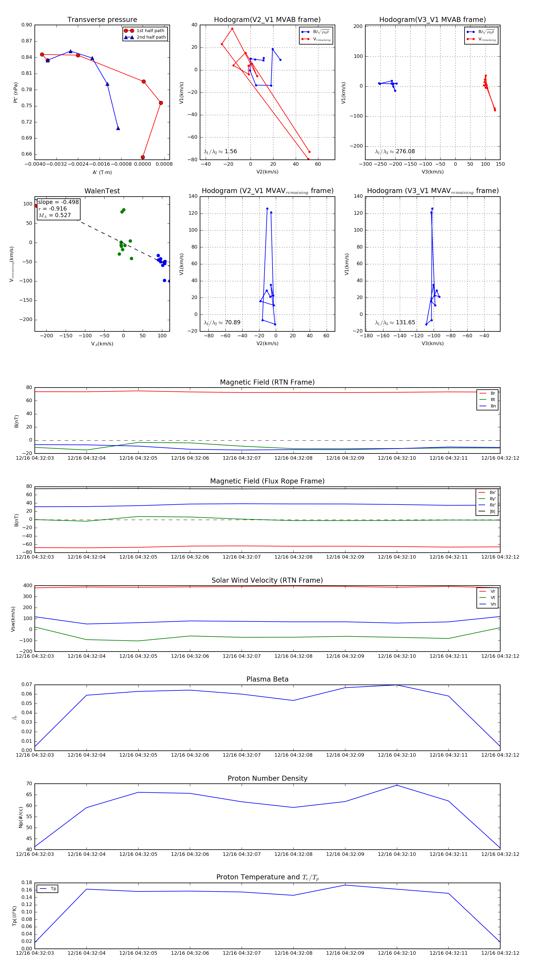Select the "Bz'" legend label
535x980 pixels.
pos(493,505)
